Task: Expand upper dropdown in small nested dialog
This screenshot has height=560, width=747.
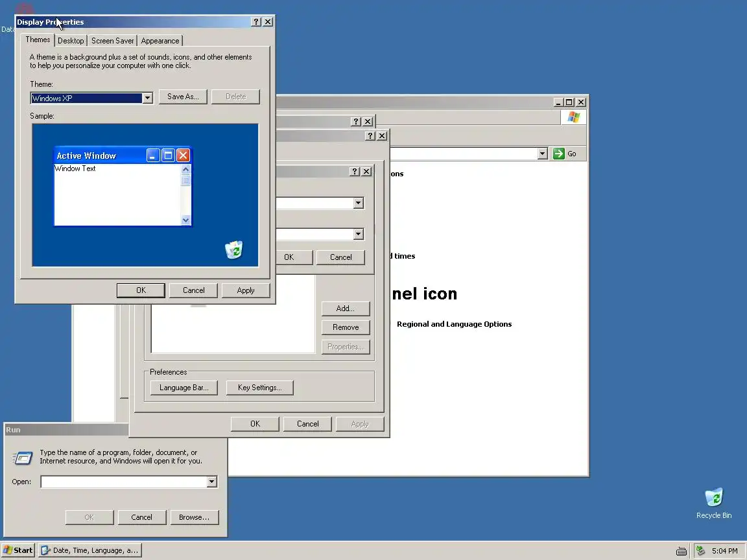Action: pos(358,204)
